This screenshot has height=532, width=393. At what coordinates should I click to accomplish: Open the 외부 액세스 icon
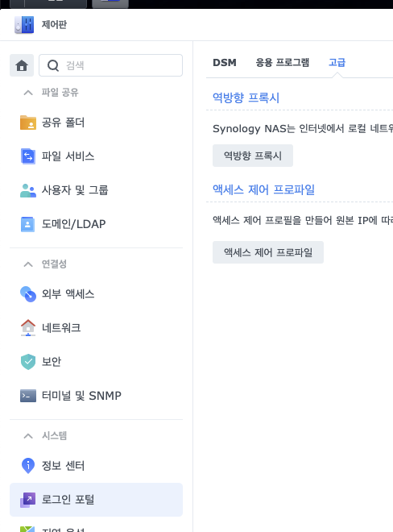point(28,294)
